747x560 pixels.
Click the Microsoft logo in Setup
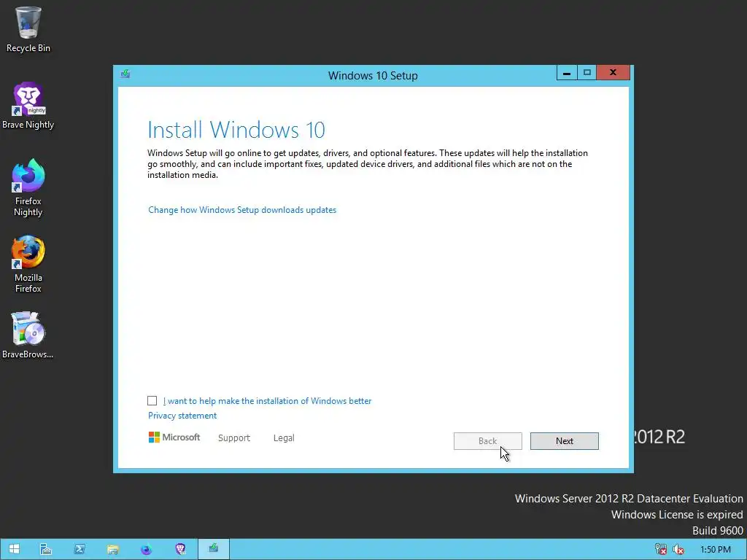point(174,437)
